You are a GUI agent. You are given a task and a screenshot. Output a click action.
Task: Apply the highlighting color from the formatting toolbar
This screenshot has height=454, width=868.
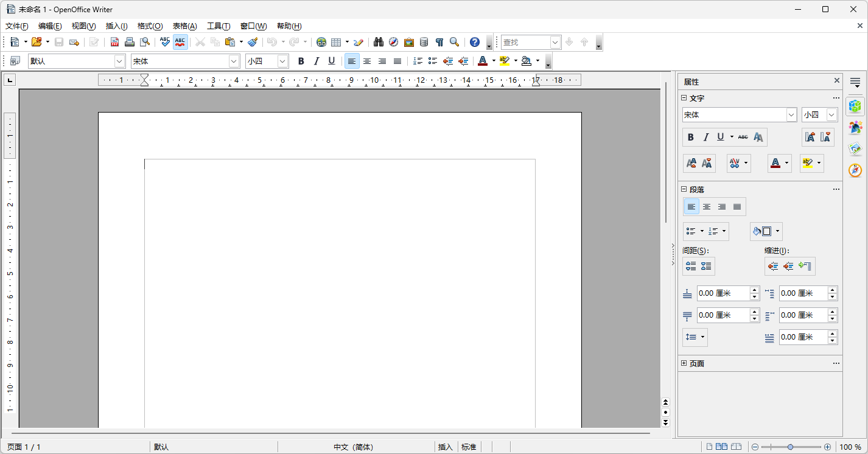click(x=505, y=61)
